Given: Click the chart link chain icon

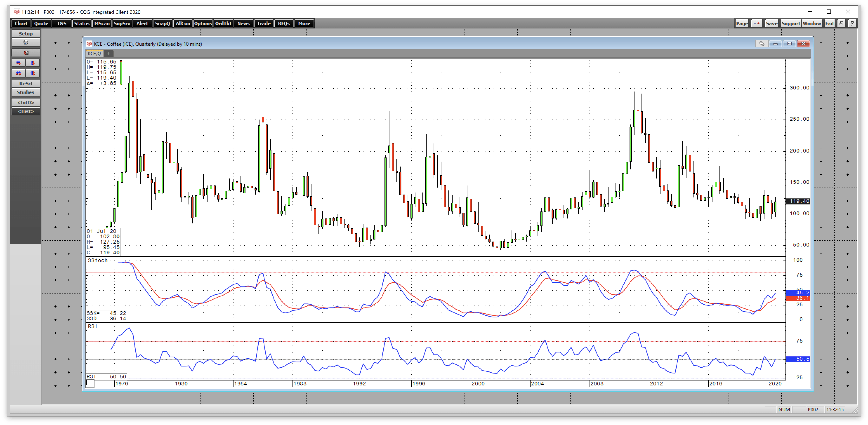Looking at the screenshot, I should click(x=762, y=44).
